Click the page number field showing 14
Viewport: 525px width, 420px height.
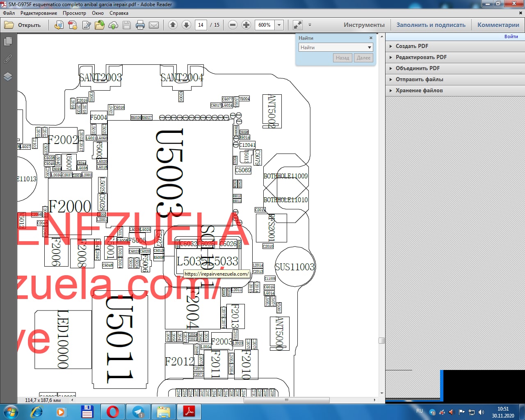[x=201, y=25]
